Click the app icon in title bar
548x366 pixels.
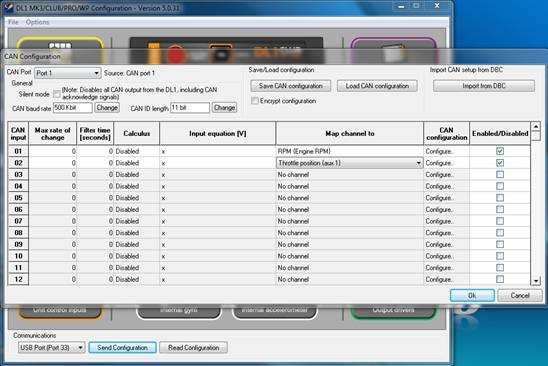(8, 8)
